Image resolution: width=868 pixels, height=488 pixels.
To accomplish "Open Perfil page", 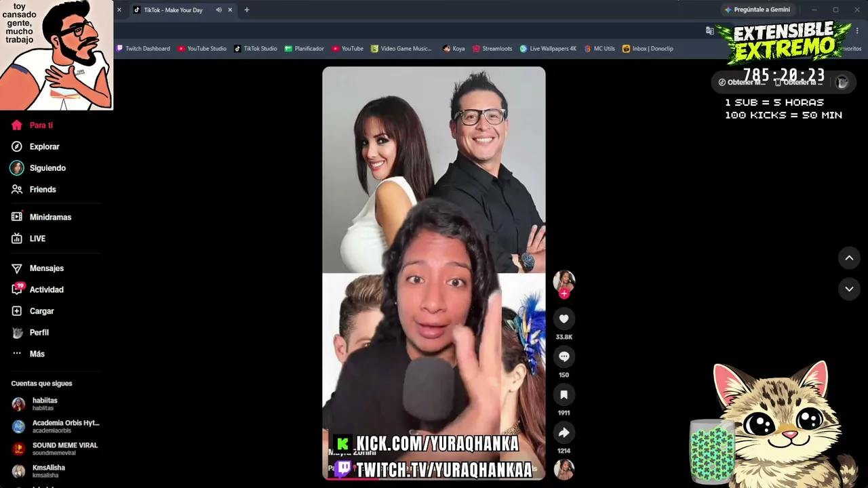I will (x=30, y=333).
